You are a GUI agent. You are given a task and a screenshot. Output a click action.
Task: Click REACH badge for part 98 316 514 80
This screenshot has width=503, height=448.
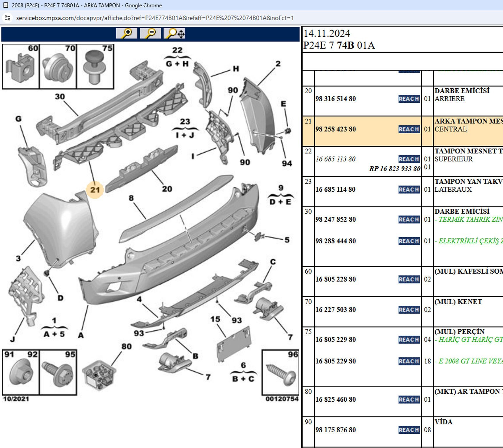pyautogui.click(x=409, y=99)
